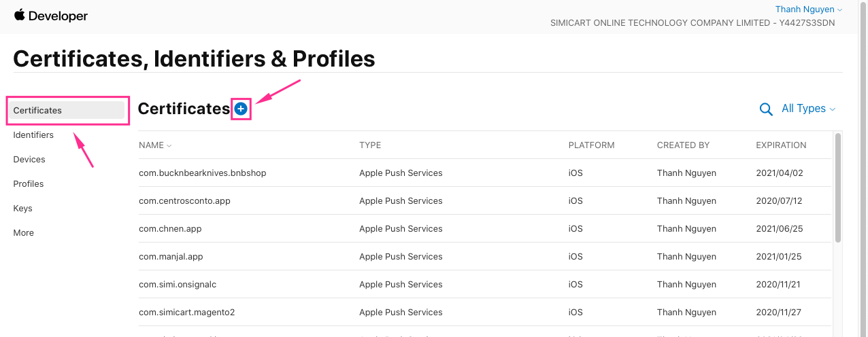Open the All Types filter dropdown

pos(808,109)
